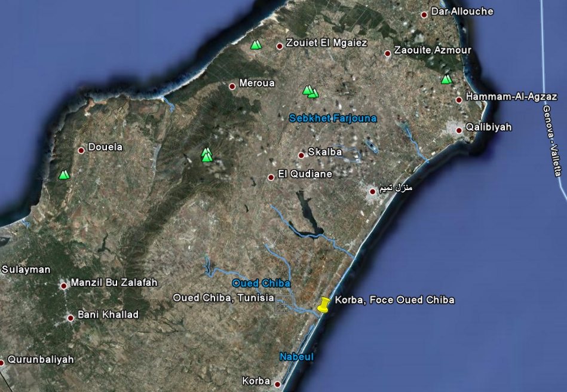
Task: Select the Bani Khallad place marker
Action: (x=71, y=317)
